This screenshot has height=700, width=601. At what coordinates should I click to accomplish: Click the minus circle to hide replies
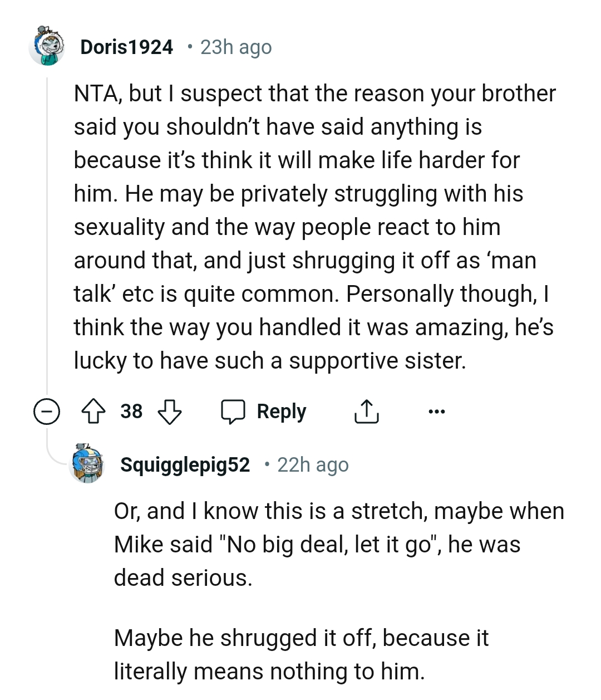tap(47, 412)
